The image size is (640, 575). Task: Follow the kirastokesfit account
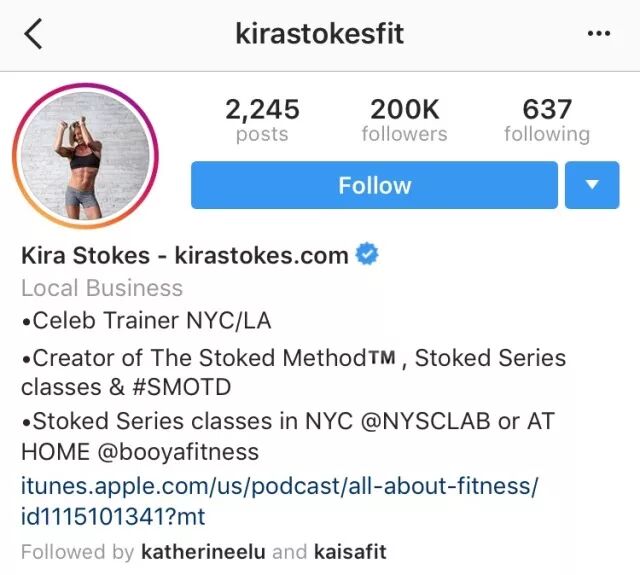pos(374,185)
